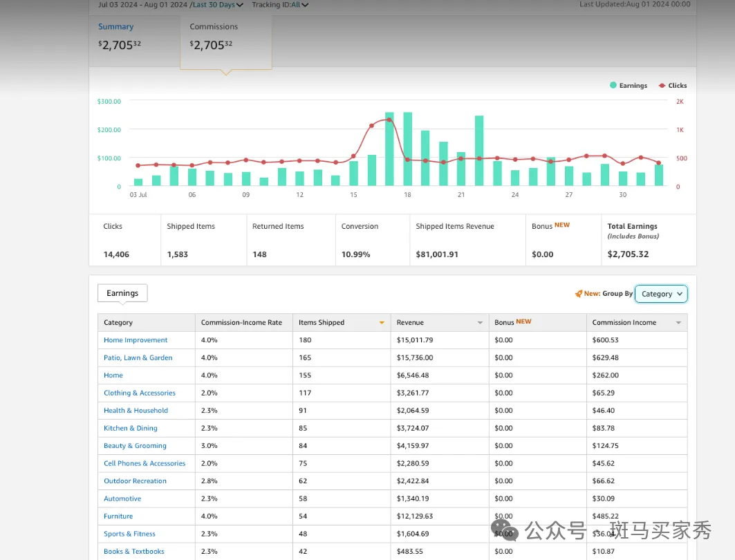Click the Last Updated Aug 01 2024 timestamp
Image resolution: width=735 pixels, height=560 pixels.
pos(635,4)
